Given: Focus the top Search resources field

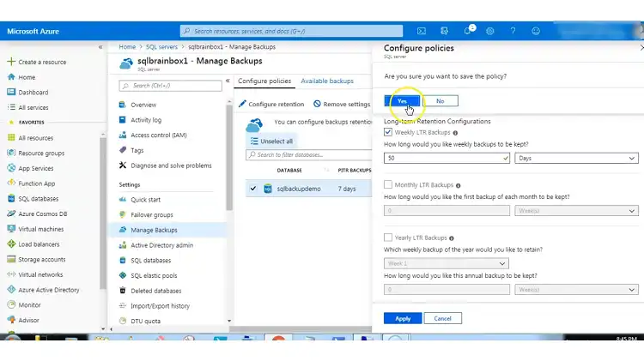Looking at the screenshot, I should coord(291,31).
